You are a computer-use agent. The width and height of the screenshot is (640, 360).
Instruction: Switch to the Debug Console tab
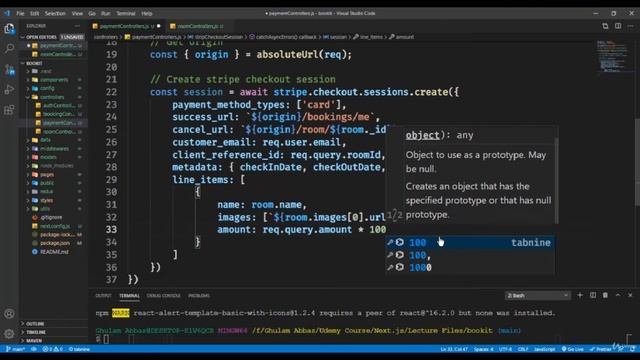pos(163,296)
